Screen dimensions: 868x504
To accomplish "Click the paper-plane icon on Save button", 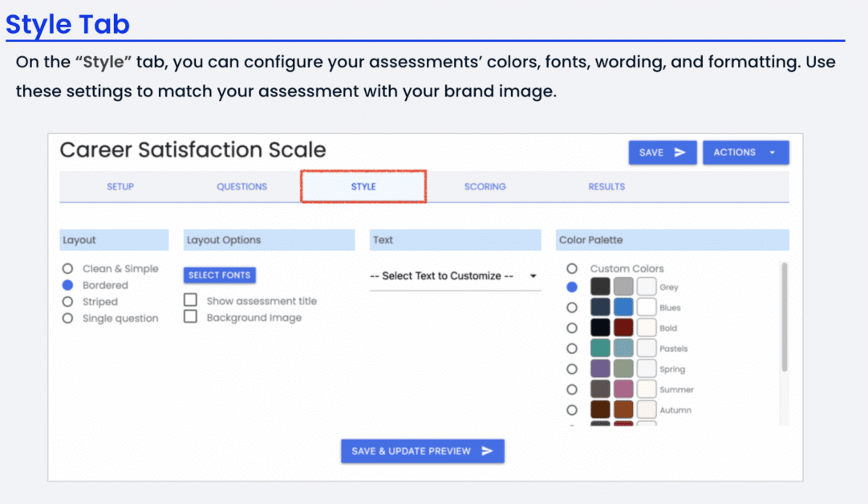I will [680, 152].
